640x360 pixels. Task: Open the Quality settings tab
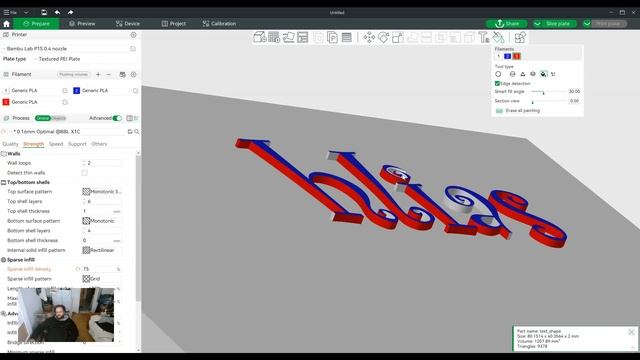pyautogui.click(x=10, y=144)
